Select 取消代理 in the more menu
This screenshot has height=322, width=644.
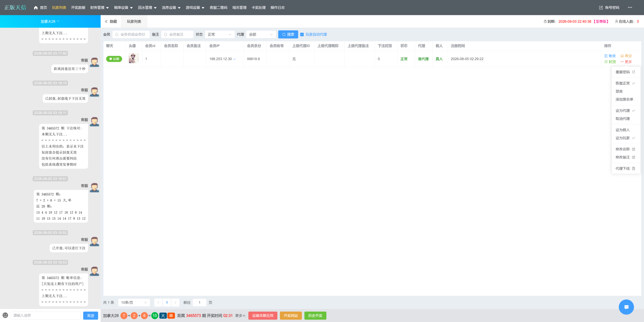[x=625, y=119]
